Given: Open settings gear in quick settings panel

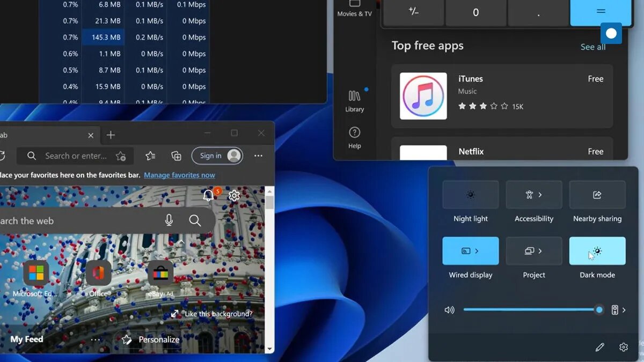Looking at the screenshot, I should [623, 347].
